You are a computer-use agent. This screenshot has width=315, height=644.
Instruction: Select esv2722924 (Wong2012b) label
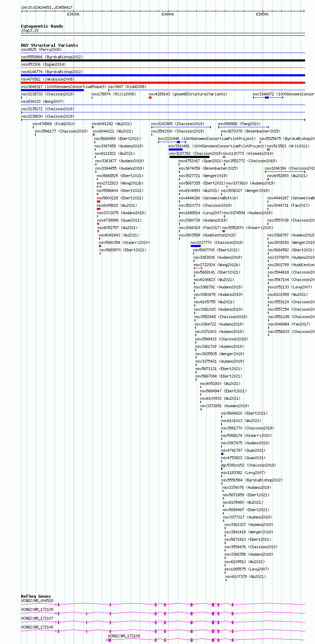217,265
